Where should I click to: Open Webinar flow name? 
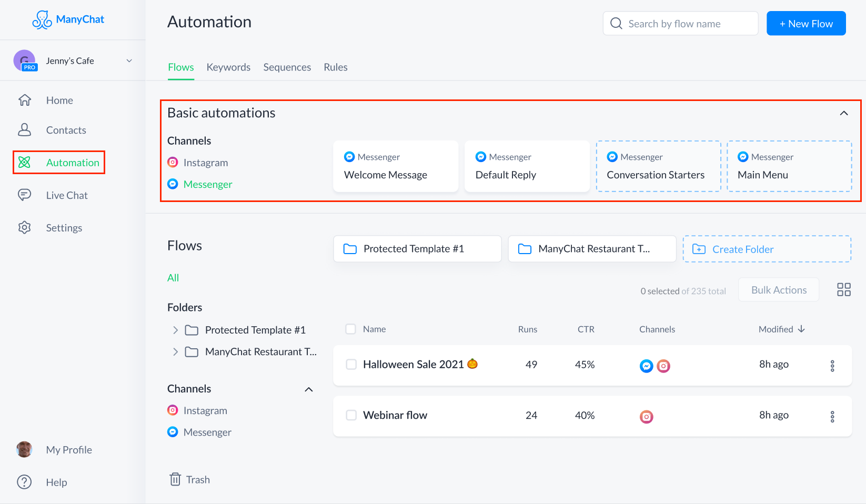pos(395,415)
